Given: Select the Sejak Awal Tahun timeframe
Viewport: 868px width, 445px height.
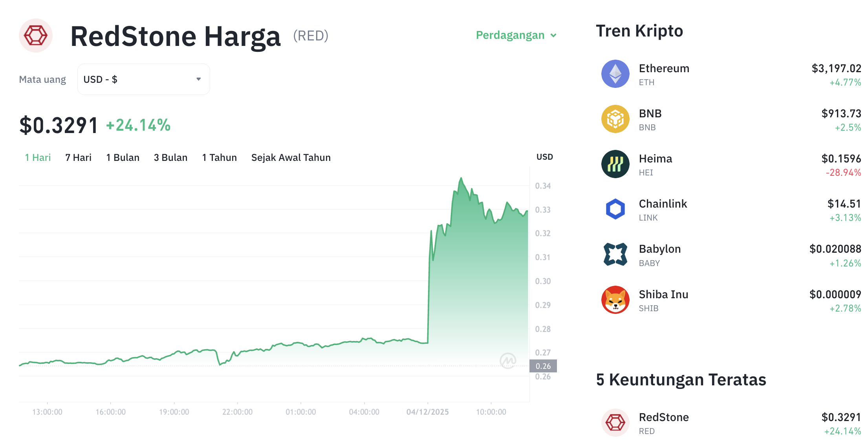Looking at the screenshot, I should pos(291,157).
